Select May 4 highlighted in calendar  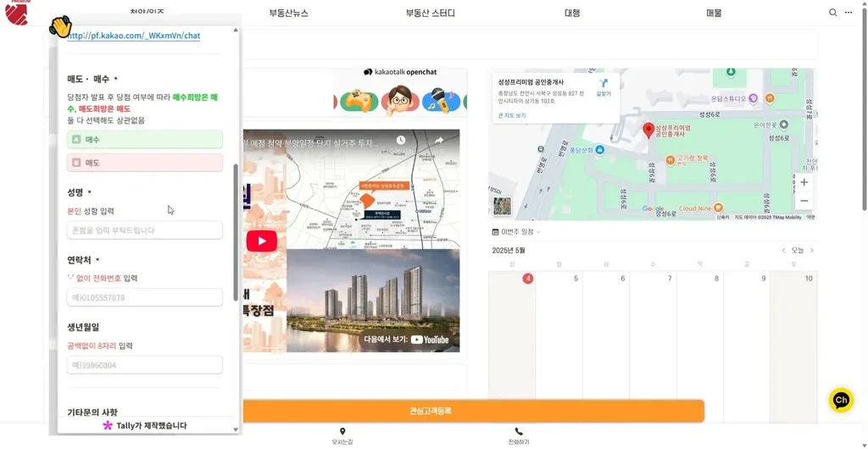527,279
